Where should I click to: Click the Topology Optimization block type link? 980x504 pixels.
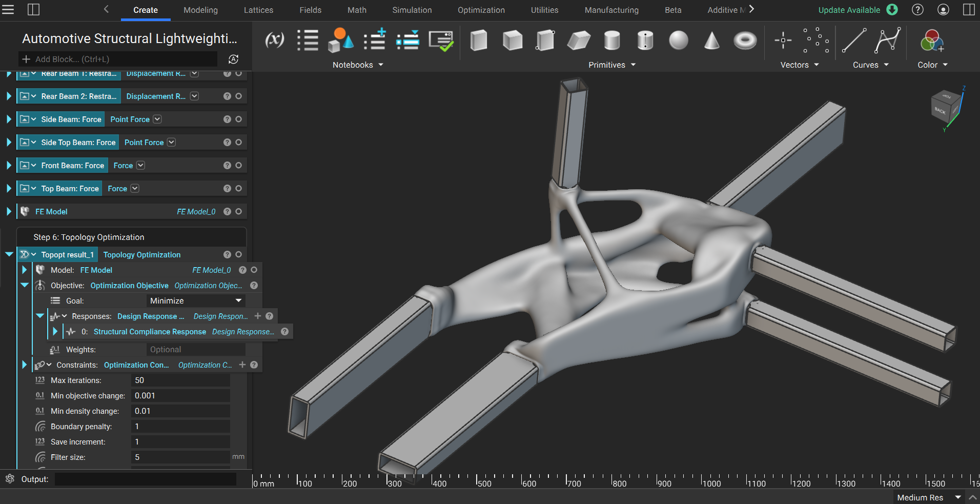[142, 255]
